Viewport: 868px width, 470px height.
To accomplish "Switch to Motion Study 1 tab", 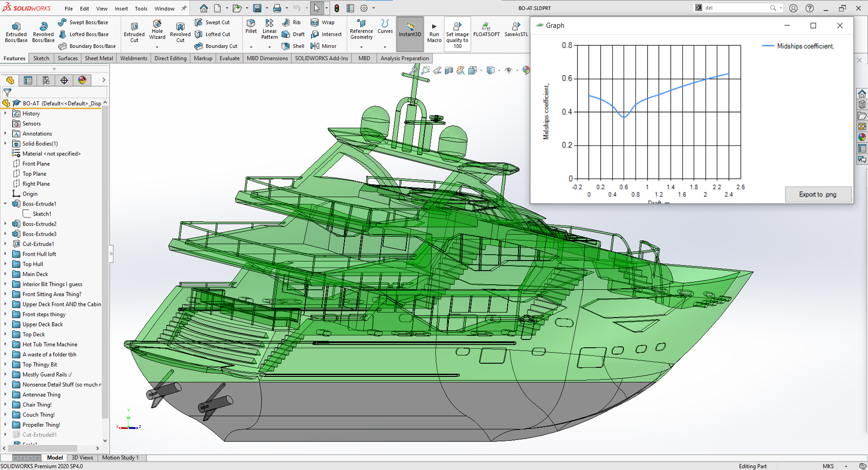I will pyautogui.click(x=120, y=458).
